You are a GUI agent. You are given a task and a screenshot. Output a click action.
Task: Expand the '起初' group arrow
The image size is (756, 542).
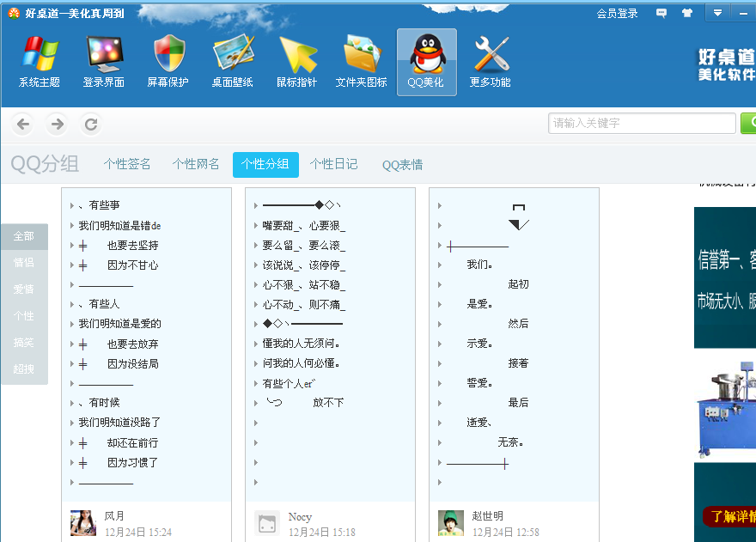[x=440, y=284]
